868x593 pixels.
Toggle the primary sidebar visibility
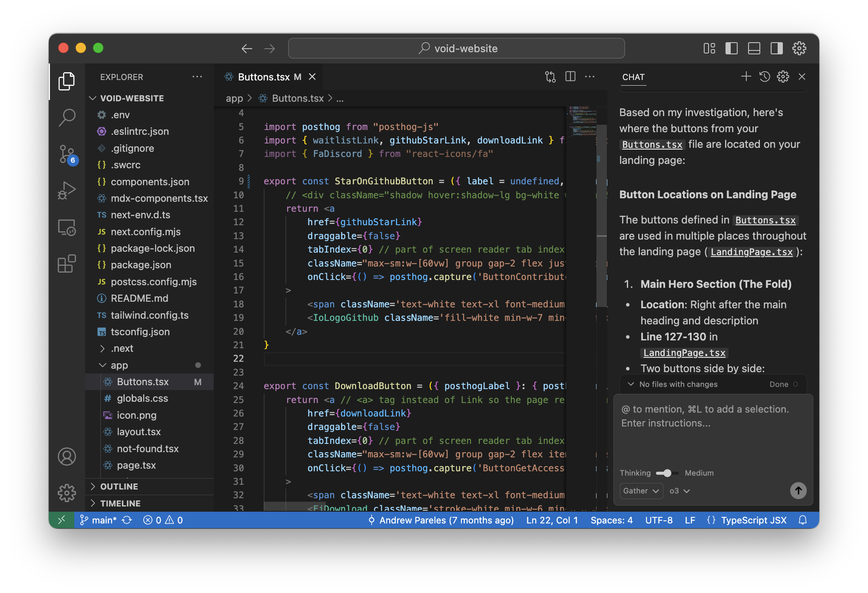tap(732, 48)
